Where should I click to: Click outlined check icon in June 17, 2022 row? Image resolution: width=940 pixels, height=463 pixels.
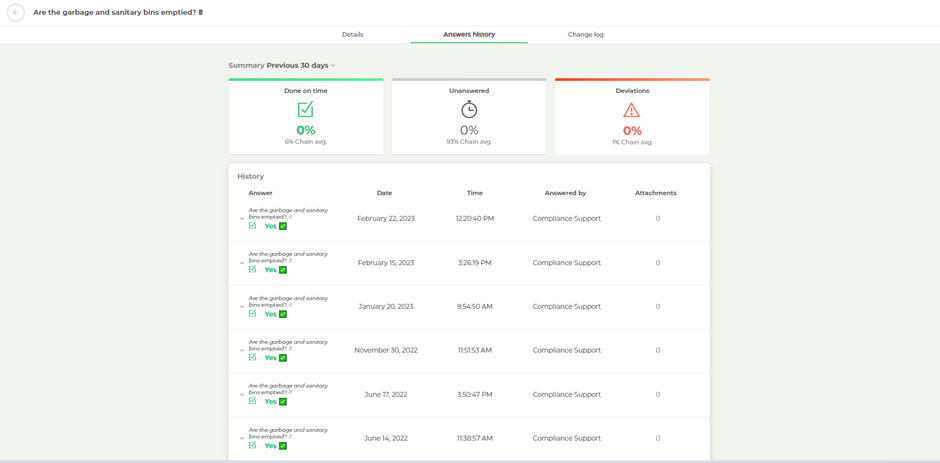pos(252,401)
